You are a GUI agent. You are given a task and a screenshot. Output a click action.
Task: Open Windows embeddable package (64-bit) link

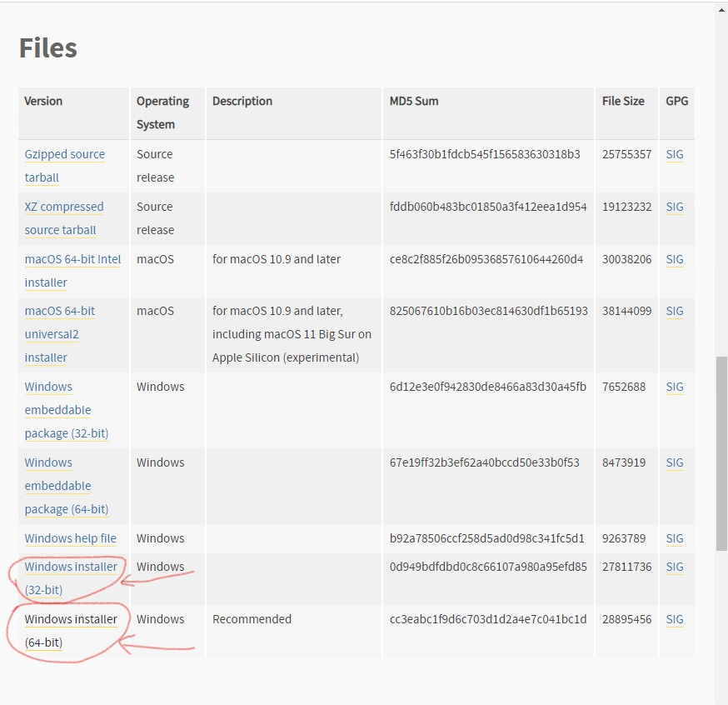(x=67, y=486)
